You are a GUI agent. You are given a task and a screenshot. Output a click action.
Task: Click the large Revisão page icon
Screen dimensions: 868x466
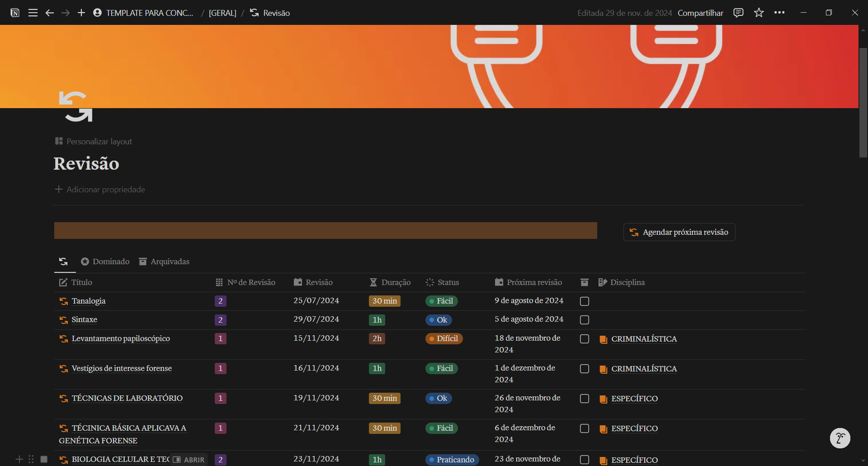click(75, 107)
